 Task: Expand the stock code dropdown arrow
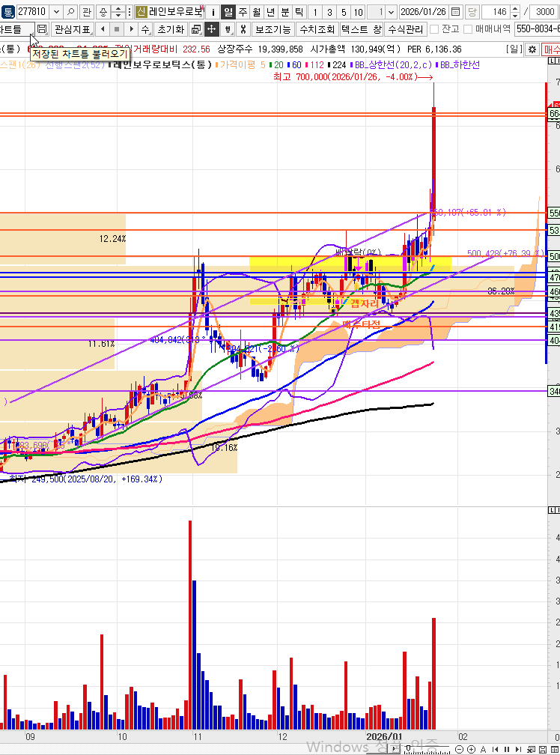point(56,12)
